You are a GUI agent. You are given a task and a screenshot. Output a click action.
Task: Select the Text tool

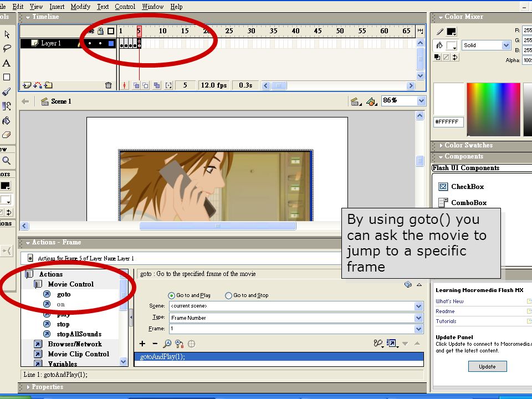(x=7, y=63)
